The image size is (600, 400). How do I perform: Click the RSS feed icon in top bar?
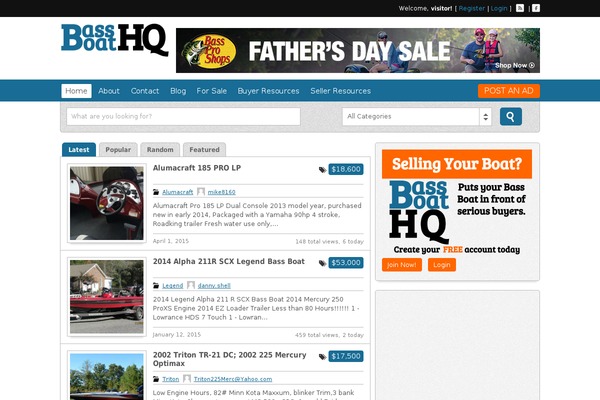tap(520, 8)
